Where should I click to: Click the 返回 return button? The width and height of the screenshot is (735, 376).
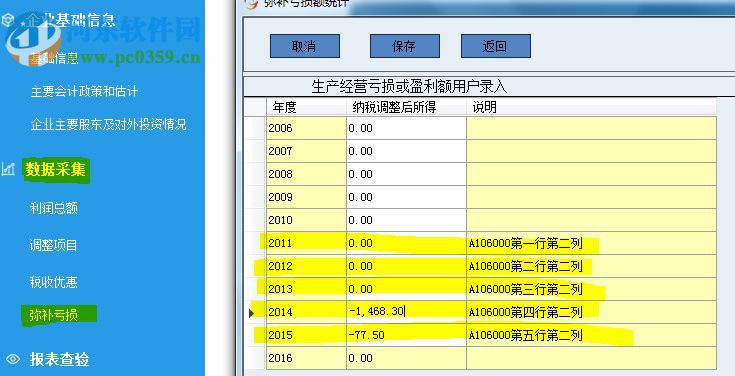coord(496,46)
